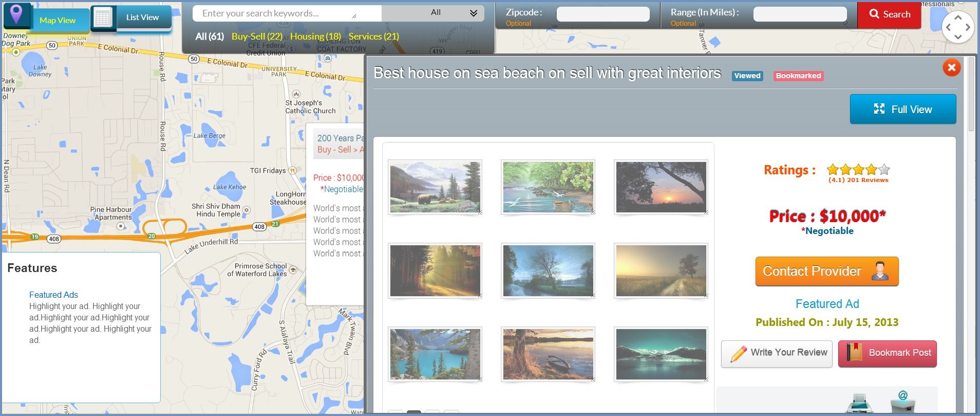Open the misty field path thumbnail
The height and width of the screenshot is (416, 980).
click(661, 270)
